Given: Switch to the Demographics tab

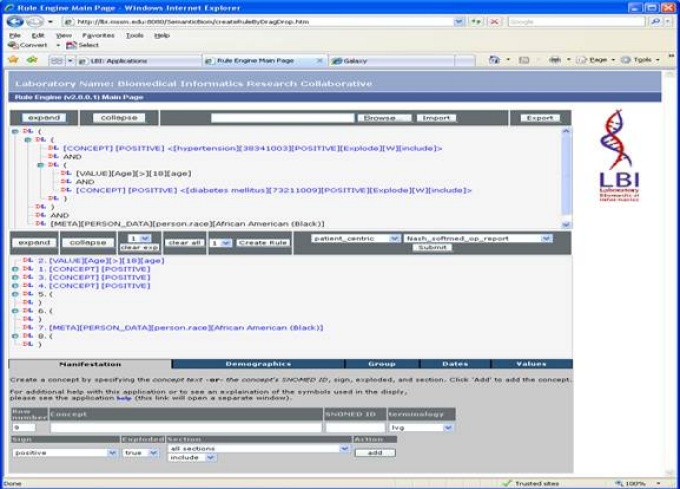Looking at the screenshot, I should tap(258, 364).
